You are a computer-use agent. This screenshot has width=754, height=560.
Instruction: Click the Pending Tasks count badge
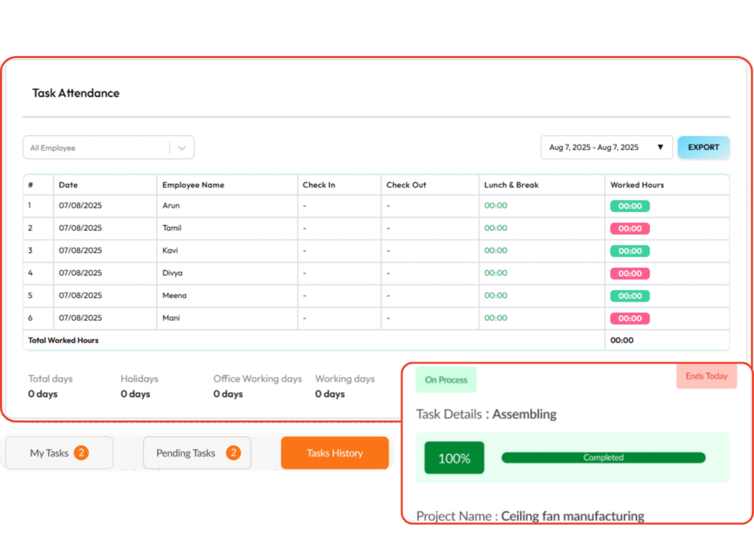tap(233, 453)
